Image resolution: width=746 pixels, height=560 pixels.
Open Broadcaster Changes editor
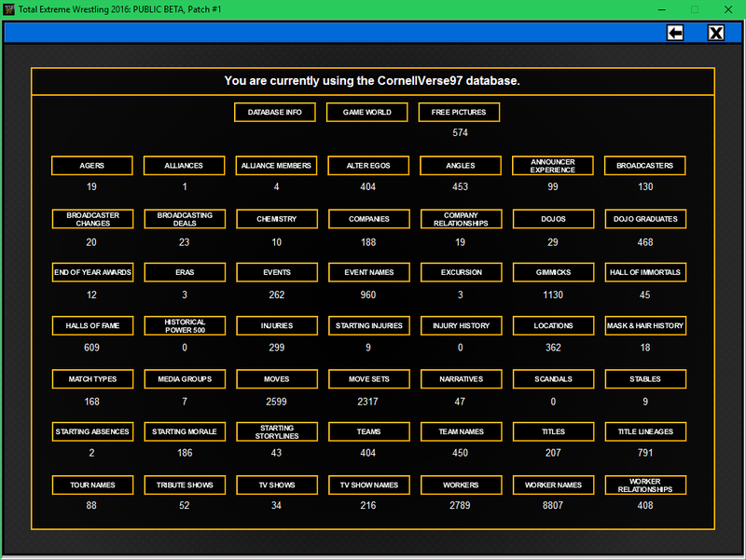[92, 219]
